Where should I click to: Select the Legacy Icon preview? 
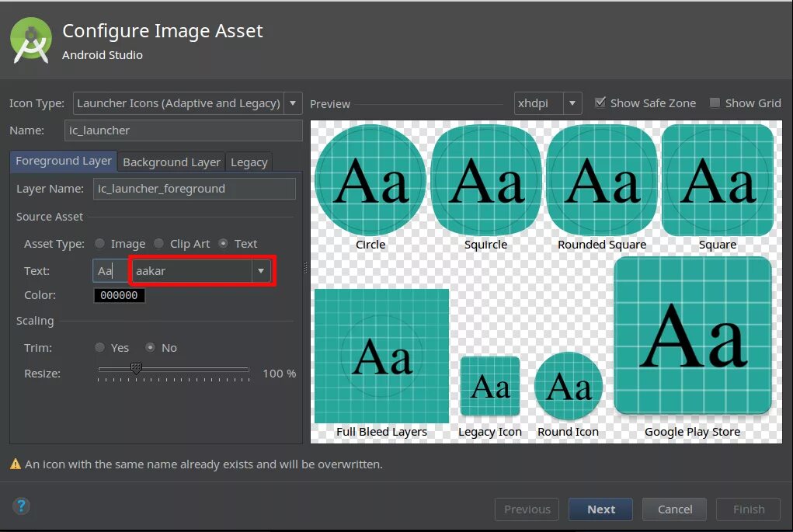[490, 386]
